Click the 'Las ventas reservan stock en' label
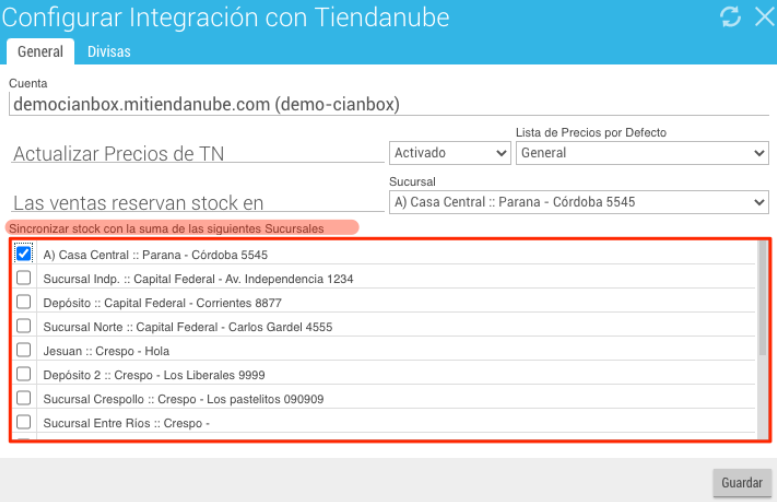Image resolution: width=777 pixels, height=502 pixels. pyautogui.click(x=138, y=203)
